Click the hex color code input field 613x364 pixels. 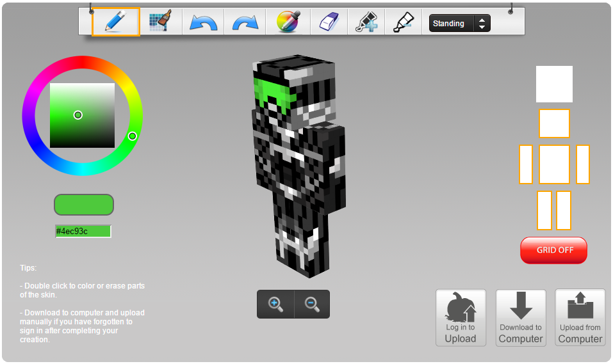[83, 231]
